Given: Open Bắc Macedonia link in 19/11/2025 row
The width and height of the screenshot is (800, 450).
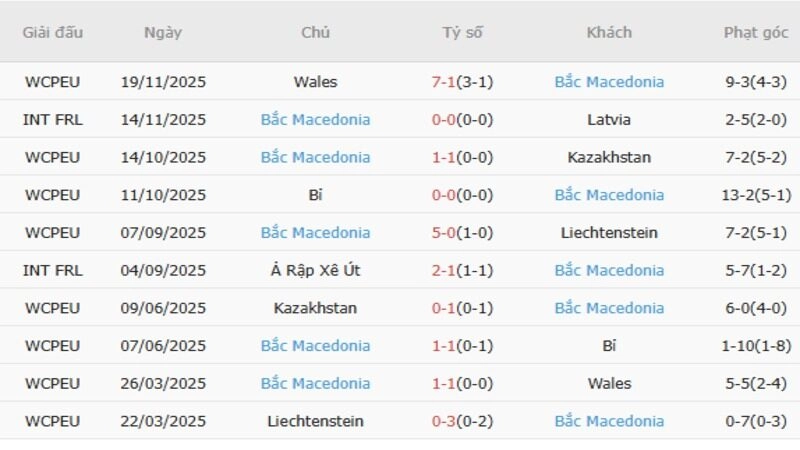Looking at the screenshot, I should click(609, 82).
